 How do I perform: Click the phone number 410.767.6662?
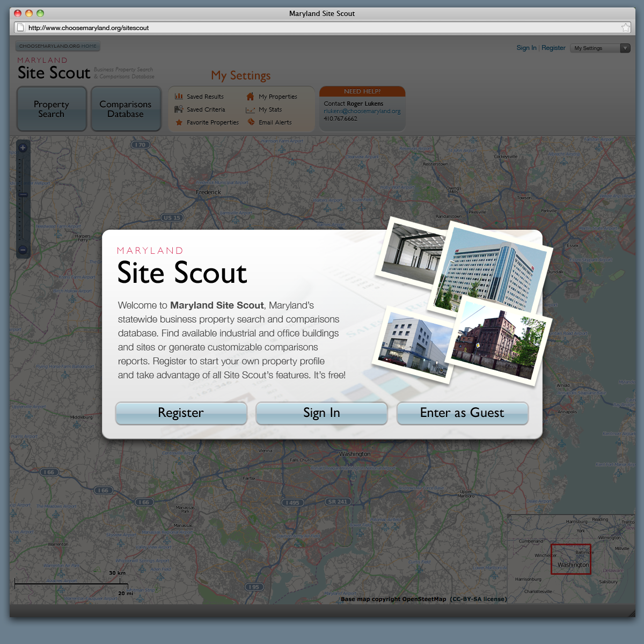pos(340,119)
